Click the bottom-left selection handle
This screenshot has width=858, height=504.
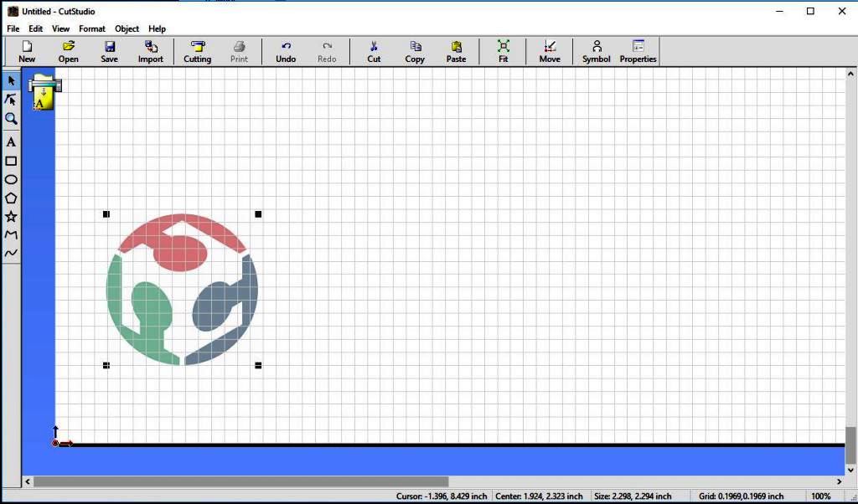[x=106, y=365]
